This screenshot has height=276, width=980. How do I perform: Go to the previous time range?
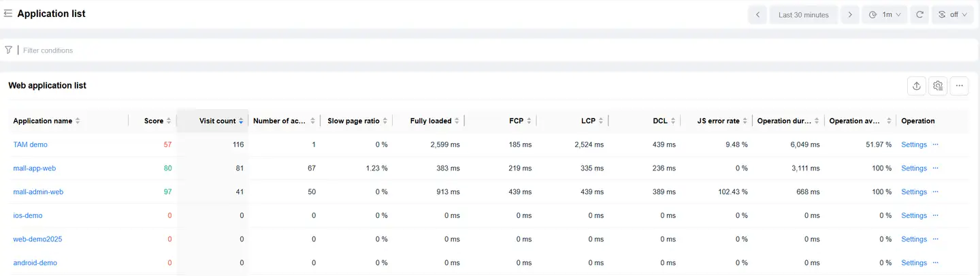[757, 14]
